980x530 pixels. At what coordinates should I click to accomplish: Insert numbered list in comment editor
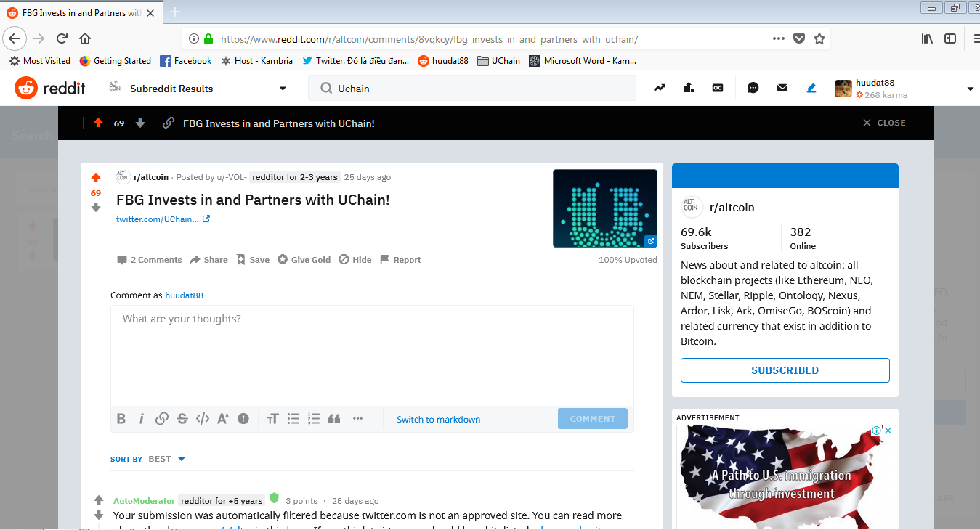[314, 418]
